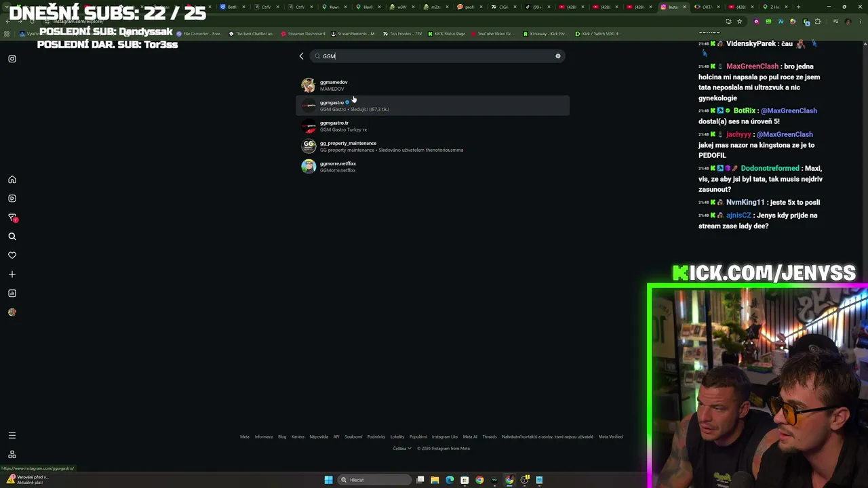This screenshot has width=868, height=488.
Task: Open Notifications heart icon
Action: [x=12, y=256]
